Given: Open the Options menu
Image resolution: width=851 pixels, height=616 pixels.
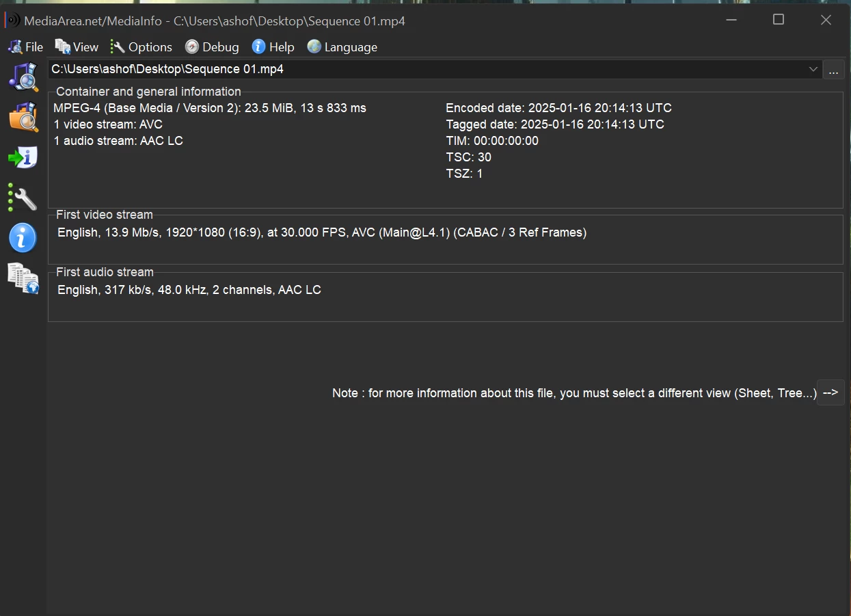Looking at the screenshot, I should (x=141, y=47).
